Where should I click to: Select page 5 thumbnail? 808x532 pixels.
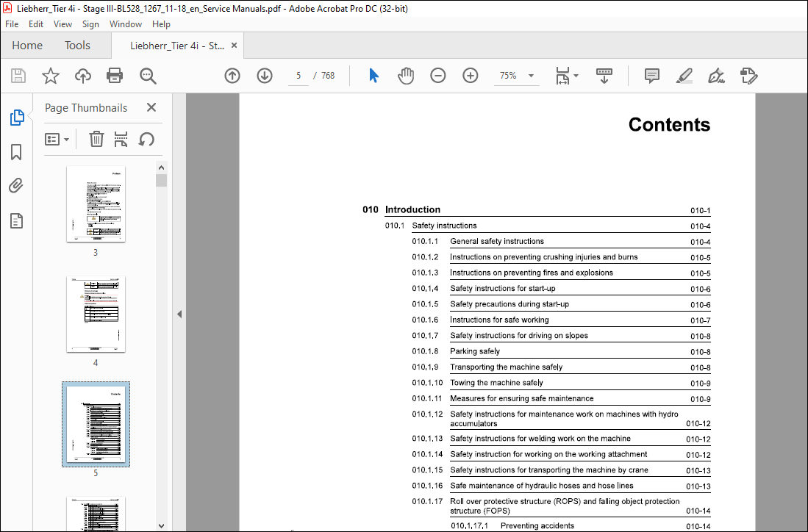coord(96,425)
